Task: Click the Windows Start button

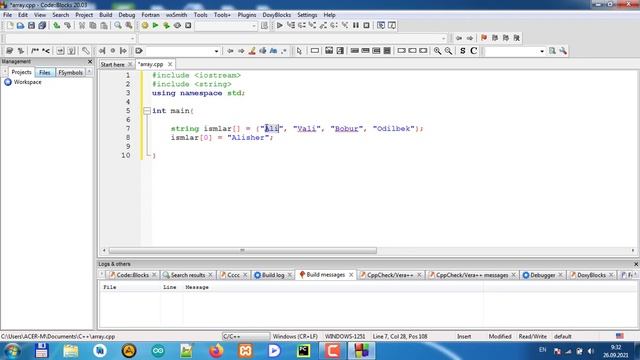Action: (x=11, y=351)
